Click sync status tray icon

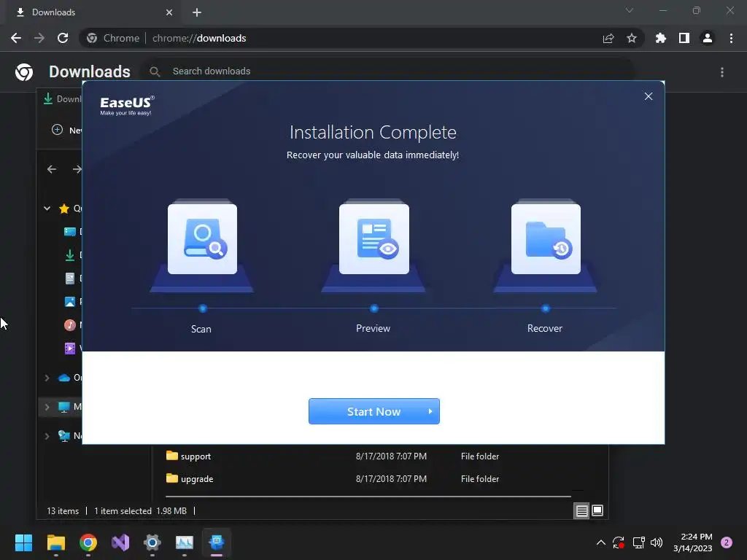click(x=619, y=542)
